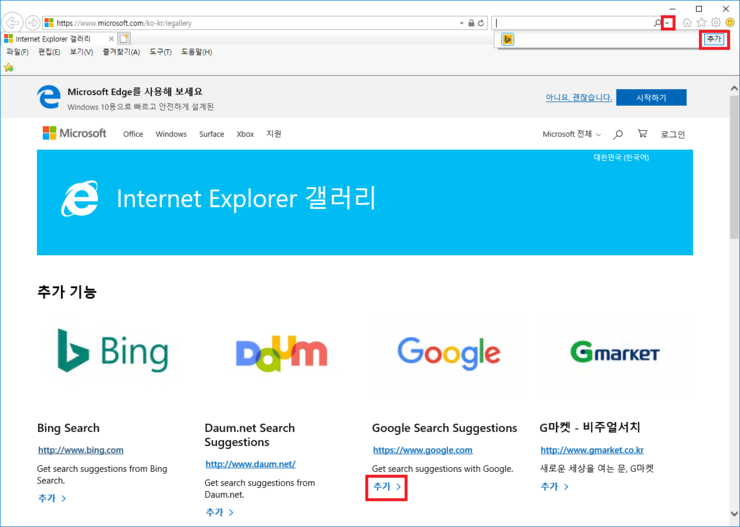Click the refresh page icon
740x527 pixels.
point(481,23)
